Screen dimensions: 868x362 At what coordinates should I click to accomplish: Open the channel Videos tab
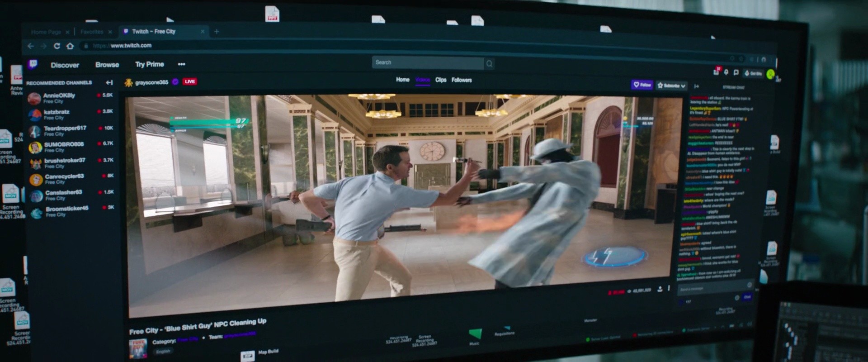423,80
